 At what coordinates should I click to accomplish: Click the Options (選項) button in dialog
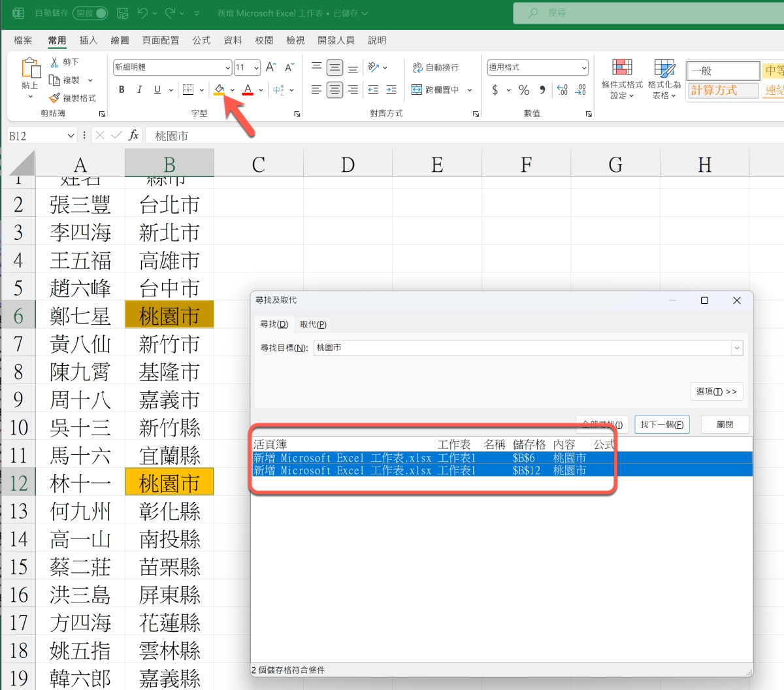(717, 391)
